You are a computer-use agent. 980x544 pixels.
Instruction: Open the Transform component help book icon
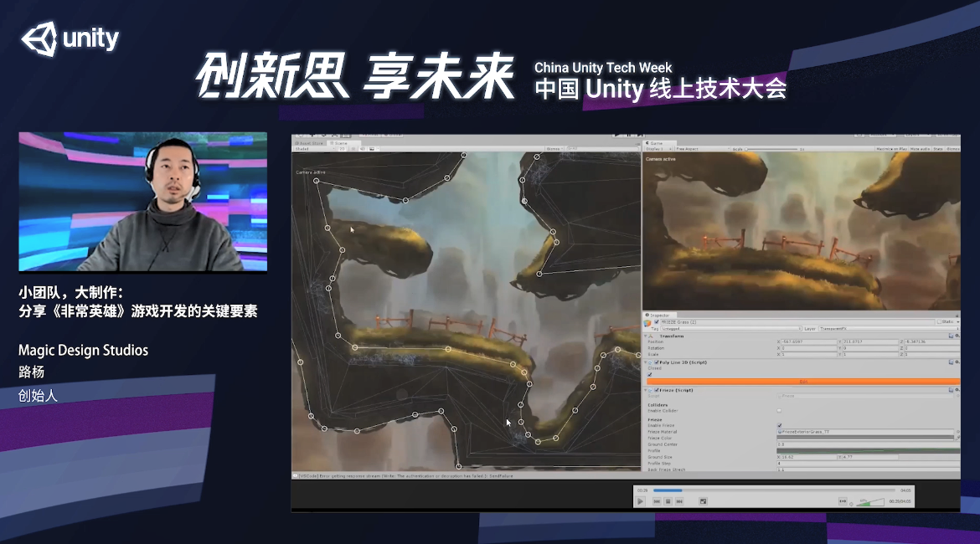(x=952, y=336)
